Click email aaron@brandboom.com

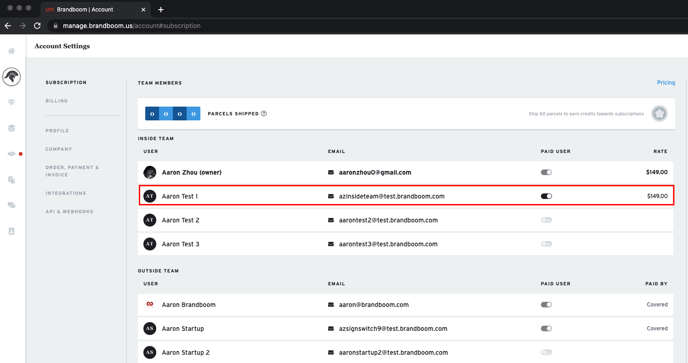point(374,305)
